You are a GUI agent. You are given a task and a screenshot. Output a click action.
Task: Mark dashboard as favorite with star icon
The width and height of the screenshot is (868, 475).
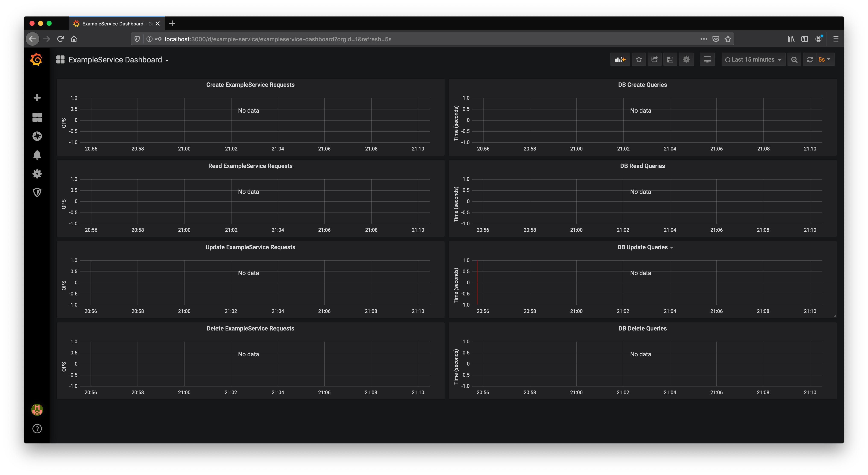[x=639, y=60]
